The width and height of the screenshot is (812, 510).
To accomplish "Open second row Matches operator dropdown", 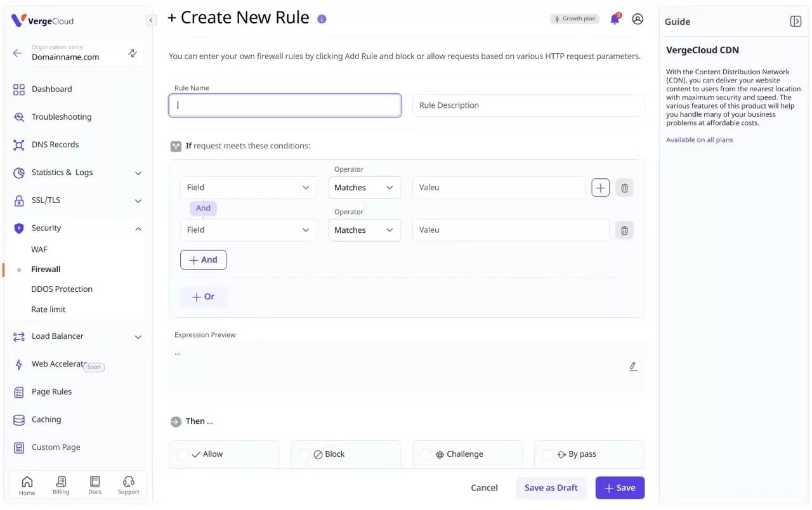I will coord(364,230).
